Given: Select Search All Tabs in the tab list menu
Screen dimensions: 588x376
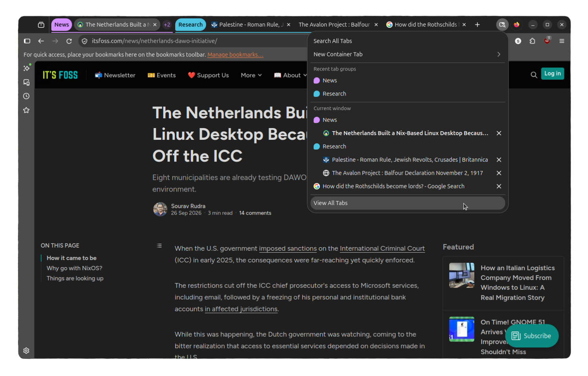Looking at the screenshot, I should 408,41.
